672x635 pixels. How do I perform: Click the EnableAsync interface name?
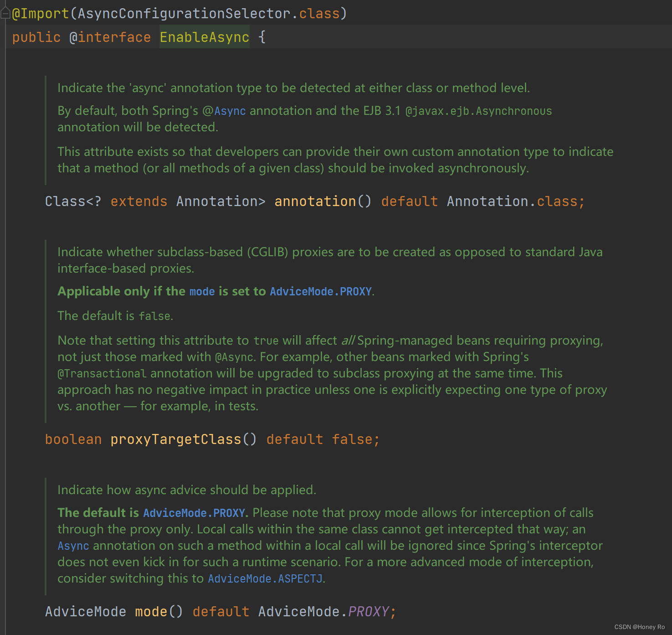(x=205, y=37)
